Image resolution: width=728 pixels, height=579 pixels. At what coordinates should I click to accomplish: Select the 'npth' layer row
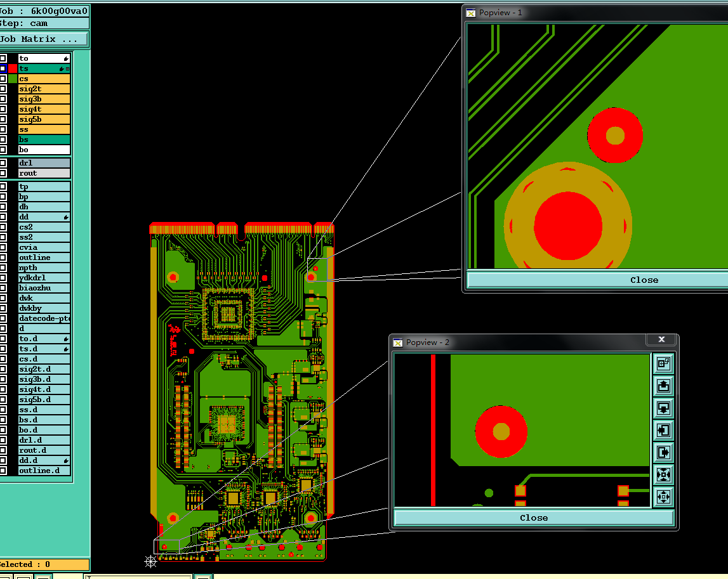(44, 268)
